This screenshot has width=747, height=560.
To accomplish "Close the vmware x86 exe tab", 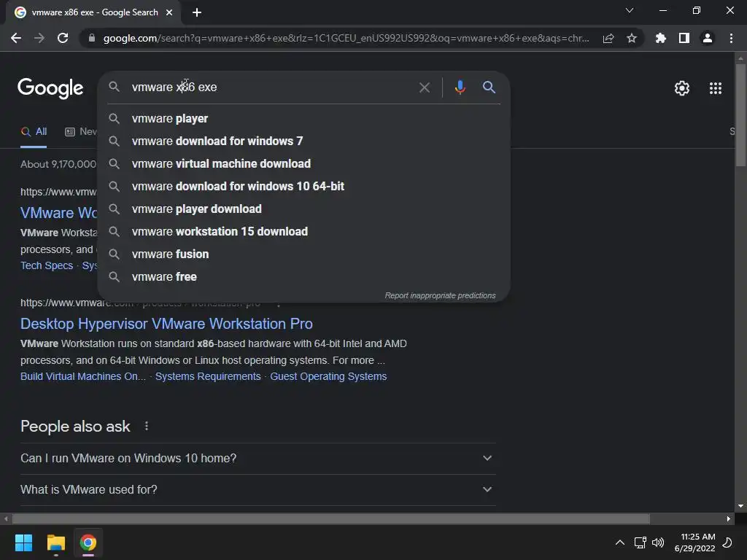I will pyautogui.click(x=169, y=12).
